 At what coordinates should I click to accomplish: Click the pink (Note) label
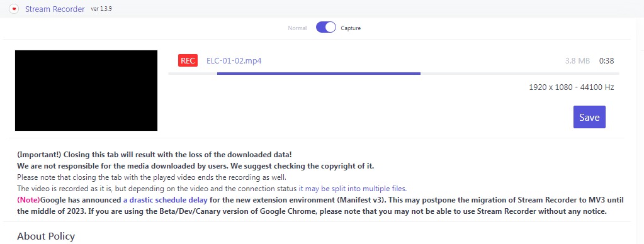[x=29, y=200]
